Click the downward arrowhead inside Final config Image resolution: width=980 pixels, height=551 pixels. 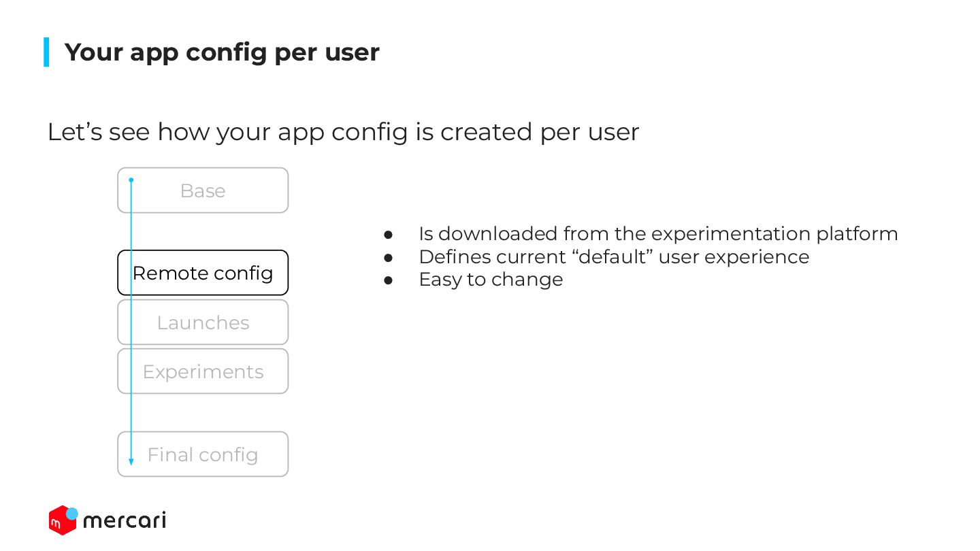click(131, 462)
